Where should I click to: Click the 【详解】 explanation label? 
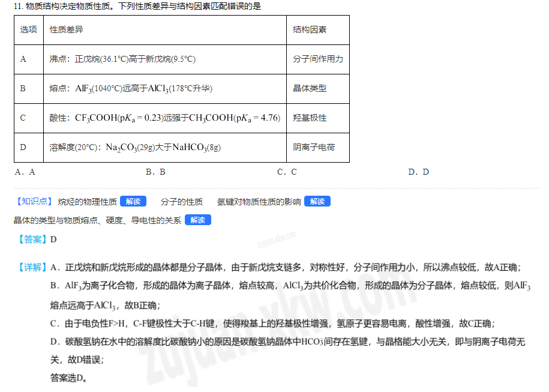point(33,267)
